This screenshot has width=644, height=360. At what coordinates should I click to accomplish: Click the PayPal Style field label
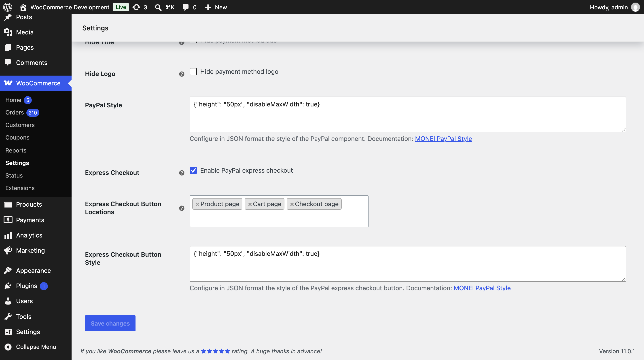104,105
